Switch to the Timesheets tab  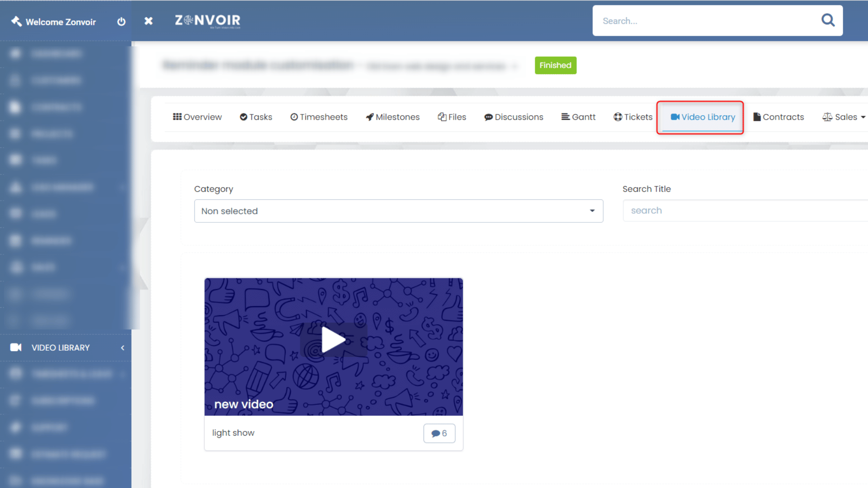point(319,117)
